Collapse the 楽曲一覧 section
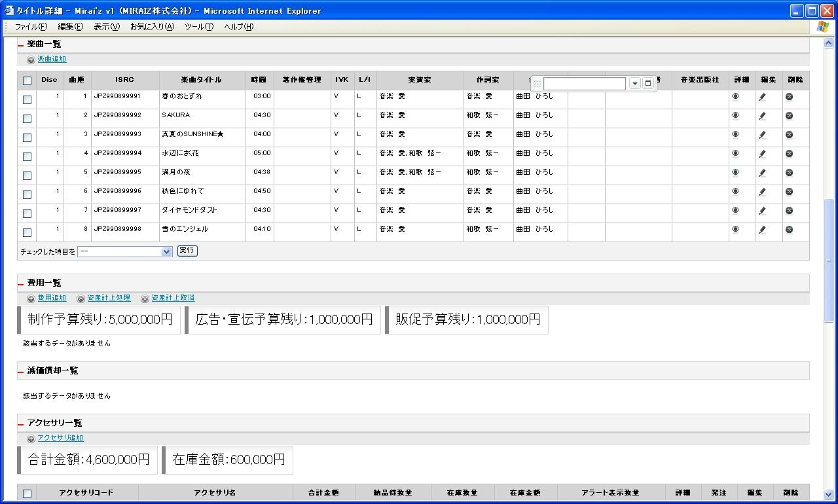838x504 pixels. (21, 45)
